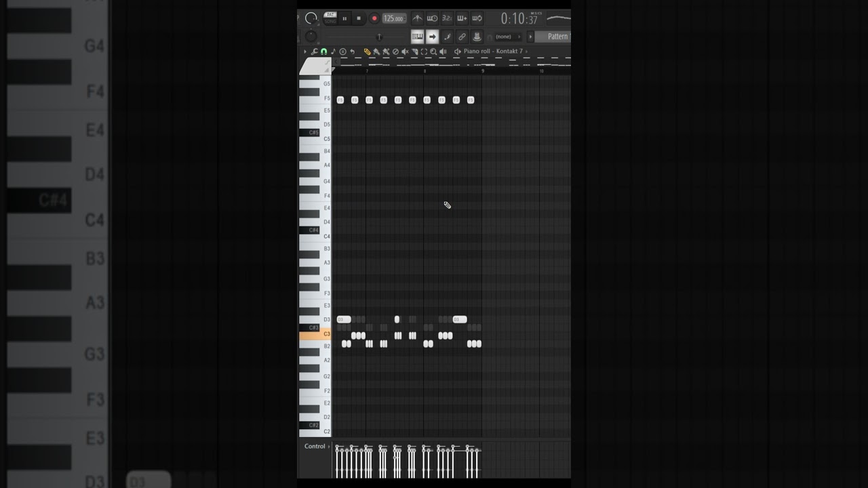Click the green magnet snap icon

324,52
